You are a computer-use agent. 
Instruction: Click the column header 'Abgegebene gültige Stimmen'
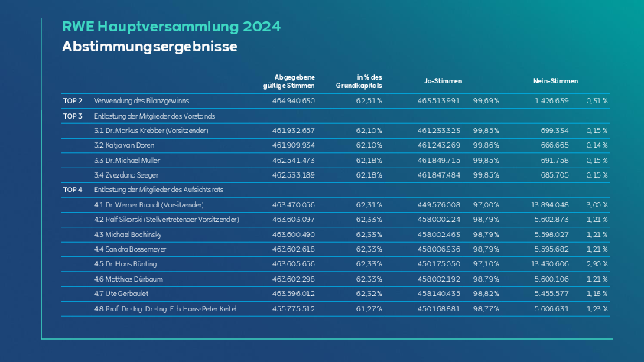[x=289, y=81]
